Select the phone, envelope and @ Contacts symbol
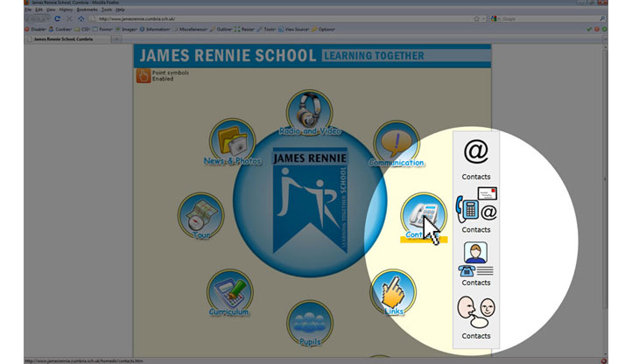 pos(476,210)
